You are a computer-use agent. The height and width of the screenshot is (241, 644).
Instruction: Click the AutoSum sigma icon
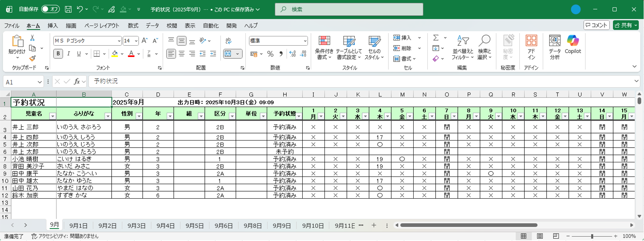[436, 38]
